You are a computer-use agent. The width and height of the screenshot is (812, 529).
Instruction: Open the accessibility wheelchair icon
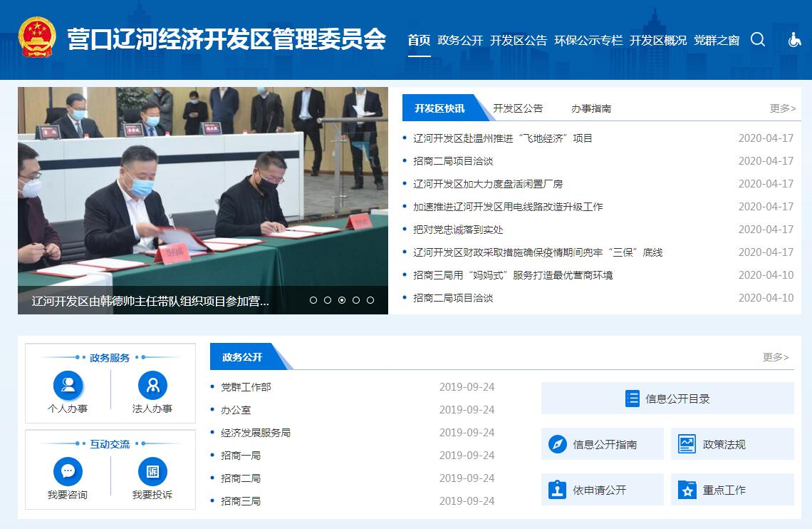tap(794, 40)
